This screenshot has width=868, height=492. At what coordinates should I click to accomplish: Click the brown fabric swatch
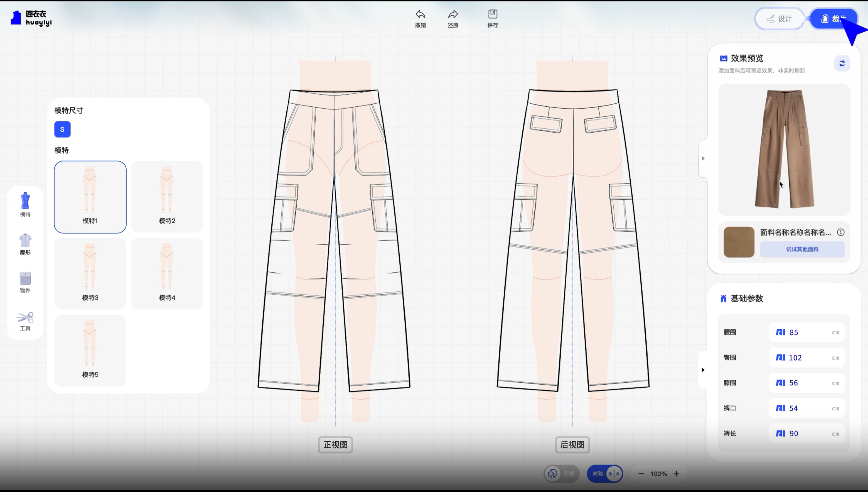pos(739,242)
